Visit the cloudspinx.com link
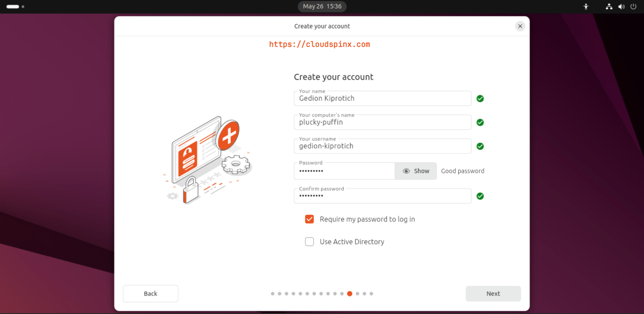 [x=319, y=44]
